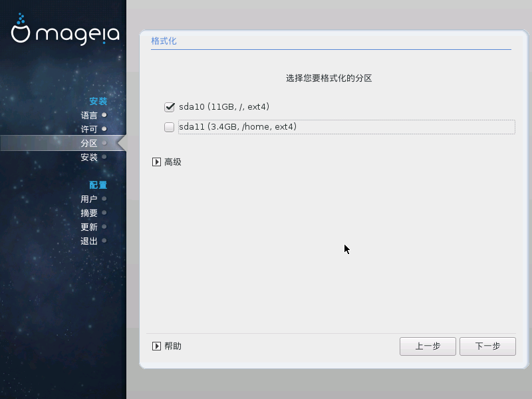This screenshot has width=532, height=399.
Task: Select the 摘要 step in sidebar
Action: pos(89,213)
